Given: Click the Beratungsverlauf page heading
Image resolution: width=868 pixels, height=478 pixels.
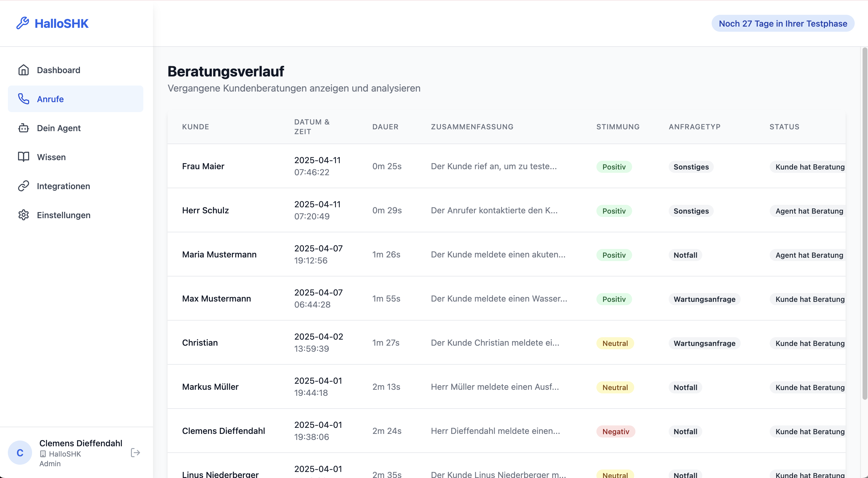Looking at the screenshot, I should click(226, 71).
